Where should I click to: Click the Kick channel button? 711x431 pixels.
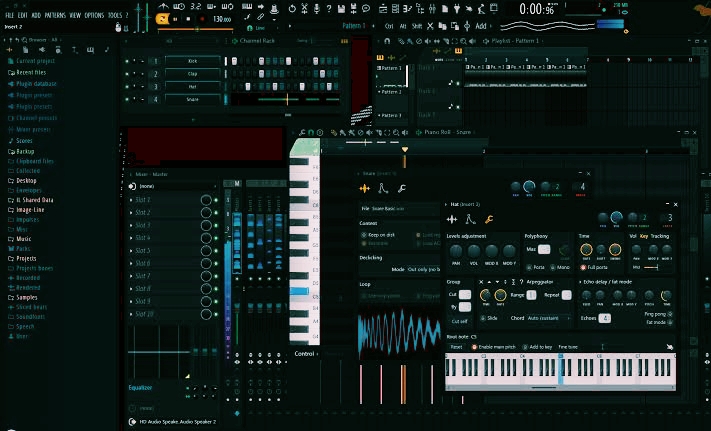[192, 61]
